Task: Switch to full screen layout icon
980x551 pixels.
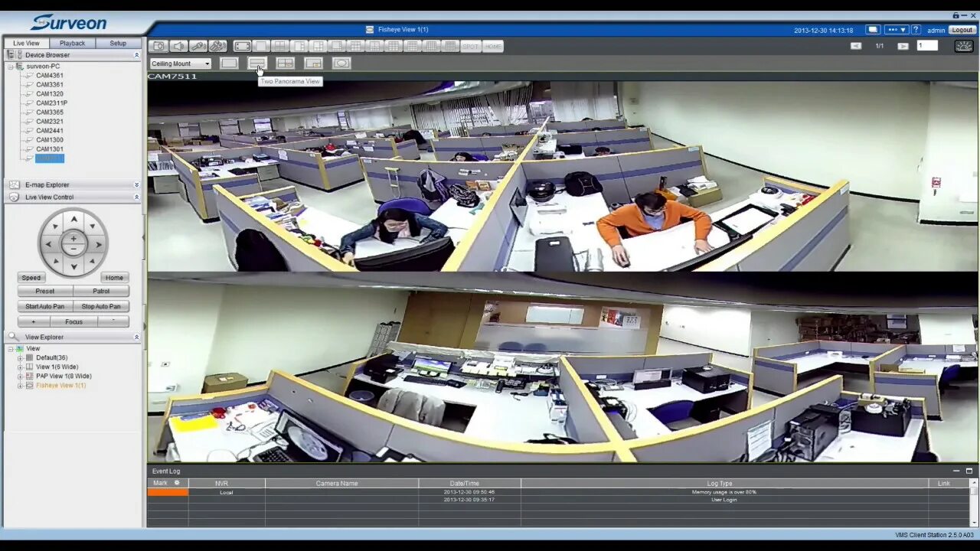Action: (x=242, y=47)
